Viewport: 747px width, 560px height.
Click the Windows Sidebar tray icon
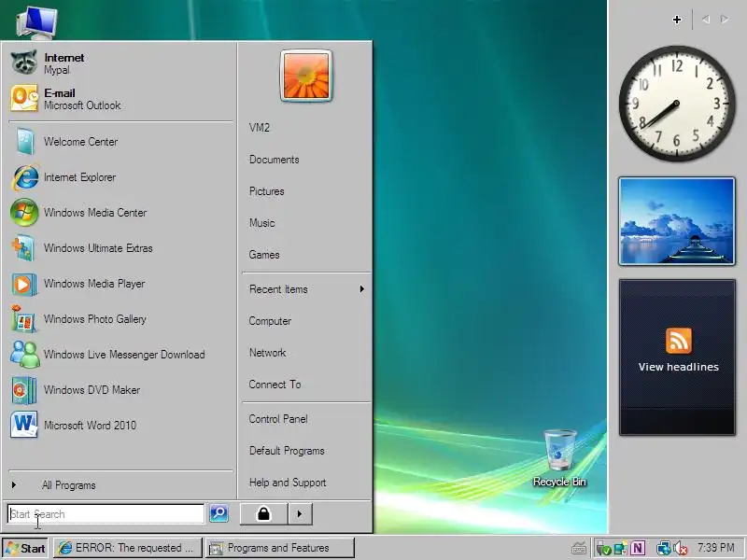621,548
